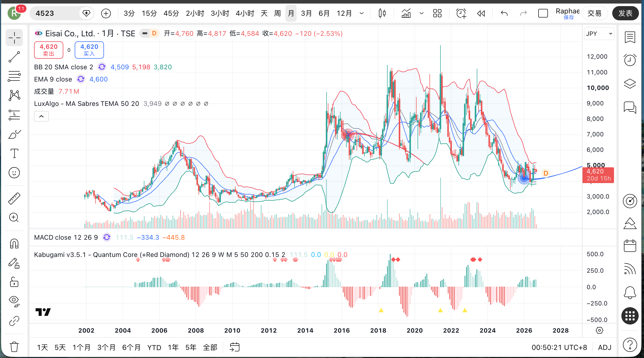This screenshot has width=644, height=358.
Task: Open the user profile avatar menu
Action: [x=14, y=13]
